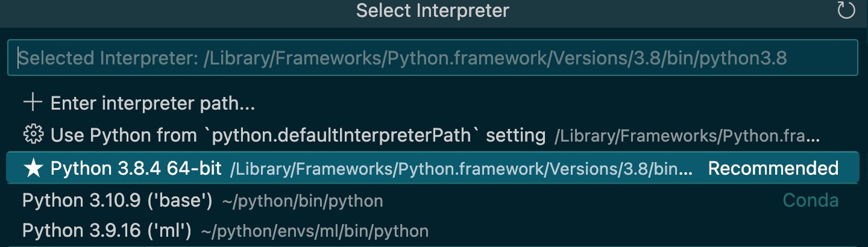
Task: Choose the Python 3.9.16 ('ml') environment
Action: (432, 231)
